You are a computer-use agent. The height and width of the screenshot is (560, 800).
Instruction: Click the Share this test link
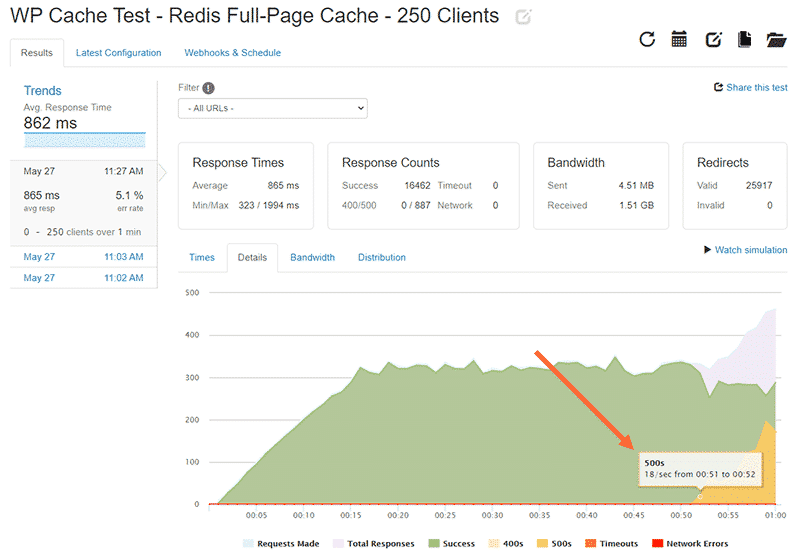(757, 87)
